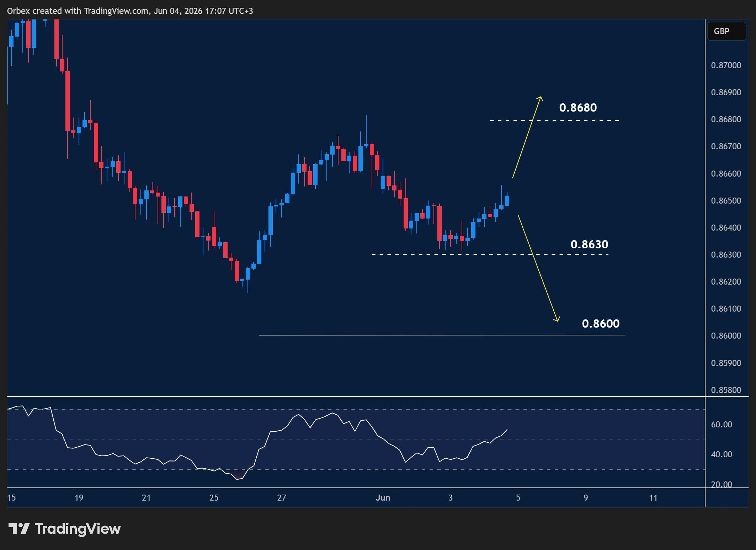Click the 0.86700 price axis value
The height and width of the screenshot is (550, 756).
[x=726, y=146]
